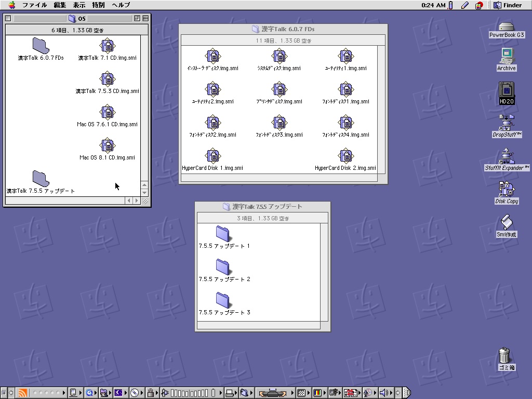
Task: Open the microphone sound source module
Action: pos(370,393)
